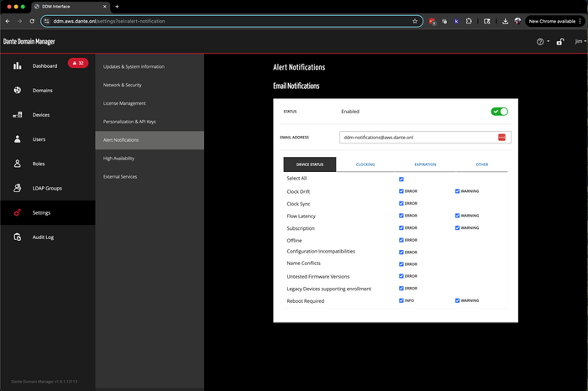This screenshot has width=588, height=391.
Task: Toggle Clock Drift ERROR checkbox
Action: pyautogui.click(x=402, y=191)
